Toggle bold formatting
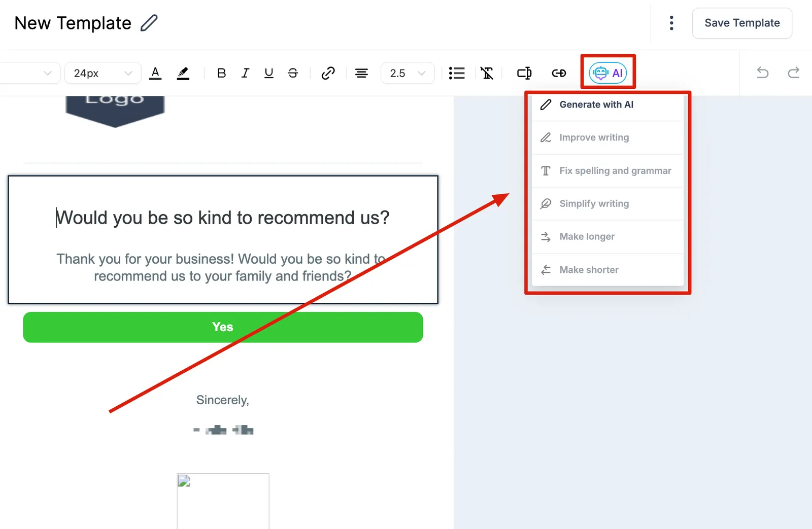 point(221,73)
